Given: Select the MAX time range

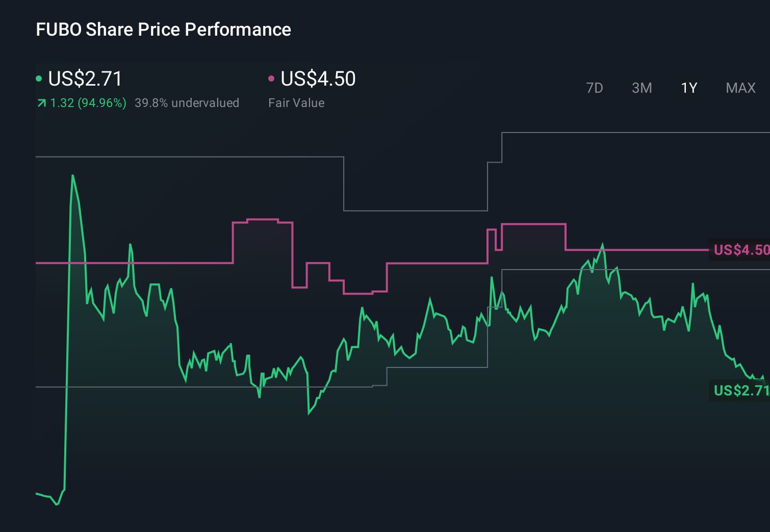Looking at the screenshot, I should [x=740, y=88].
